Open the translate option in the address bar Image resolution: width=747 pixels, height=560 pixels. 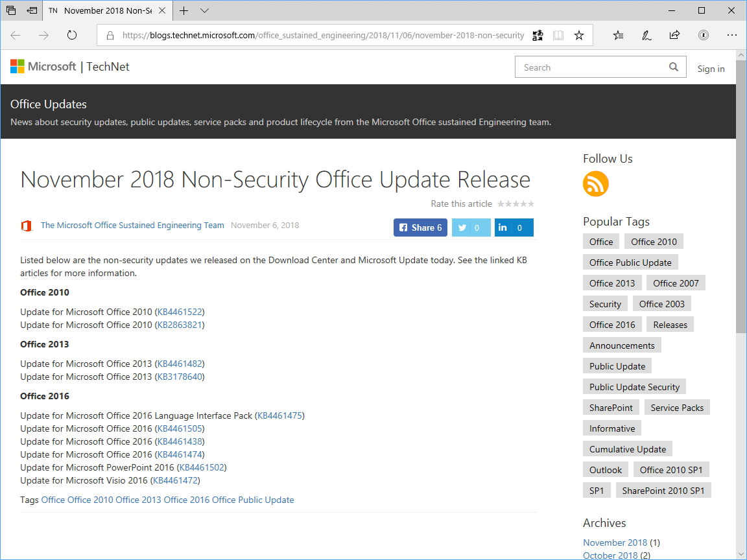pos(538,35)
